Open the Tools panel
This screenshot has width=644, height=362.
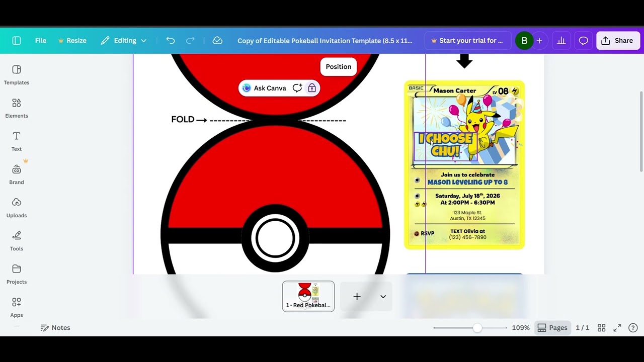point(17,241)
